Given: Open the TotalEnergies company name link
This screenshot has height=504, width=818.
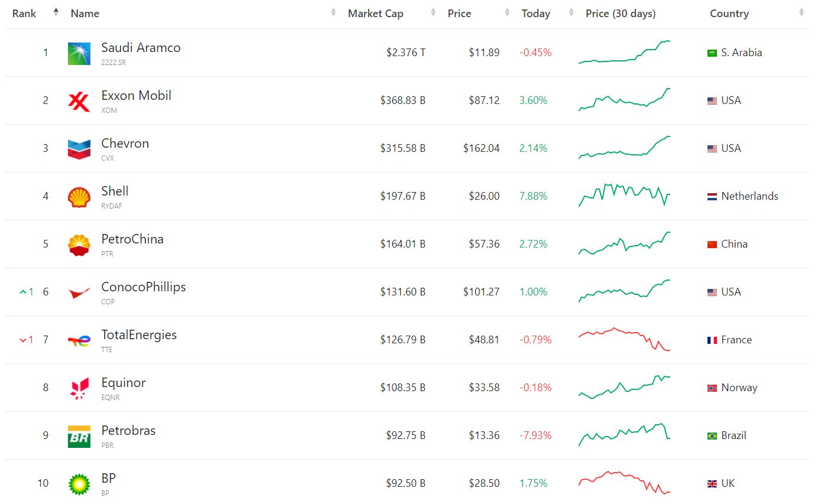Looking at the screenshot, I should tap(139, 335).
